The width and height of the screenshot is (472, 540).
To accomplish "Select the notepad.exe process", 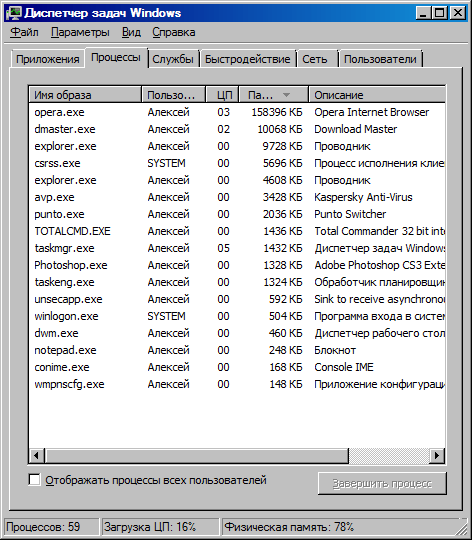I will coord(237,350).
